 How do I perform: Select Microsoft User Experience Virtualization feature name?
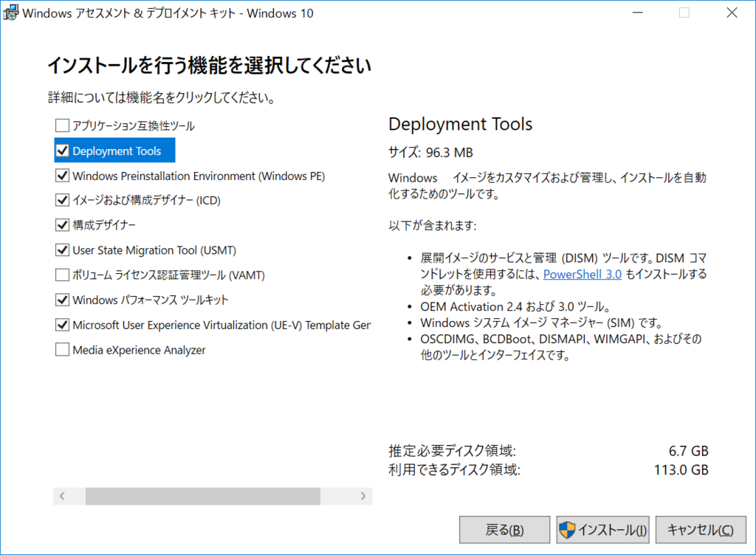click(x=221, y=325)
